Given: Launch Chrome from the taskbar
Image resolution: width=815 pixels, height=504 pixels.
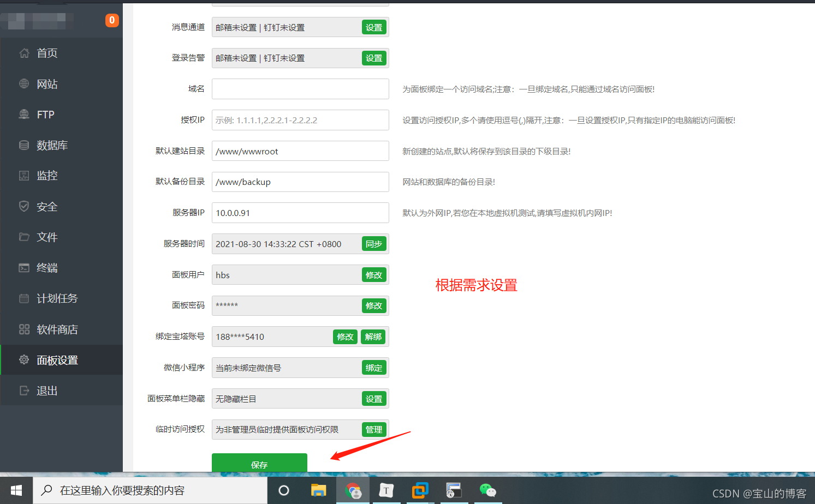Looking at the screenshot, I should pyautogui.click(x=353, y=490).
